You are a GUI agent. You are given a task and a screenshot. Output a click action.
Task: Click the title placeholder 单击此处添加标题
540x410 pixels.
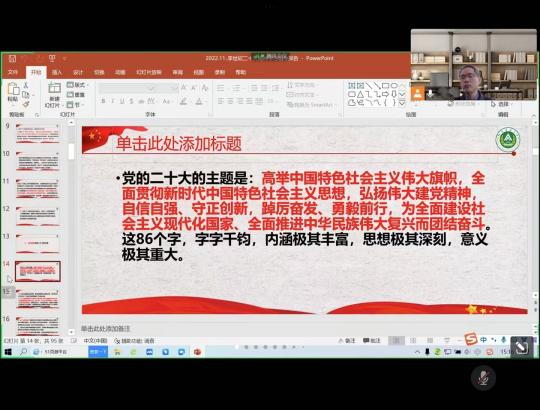pos(178,144)
